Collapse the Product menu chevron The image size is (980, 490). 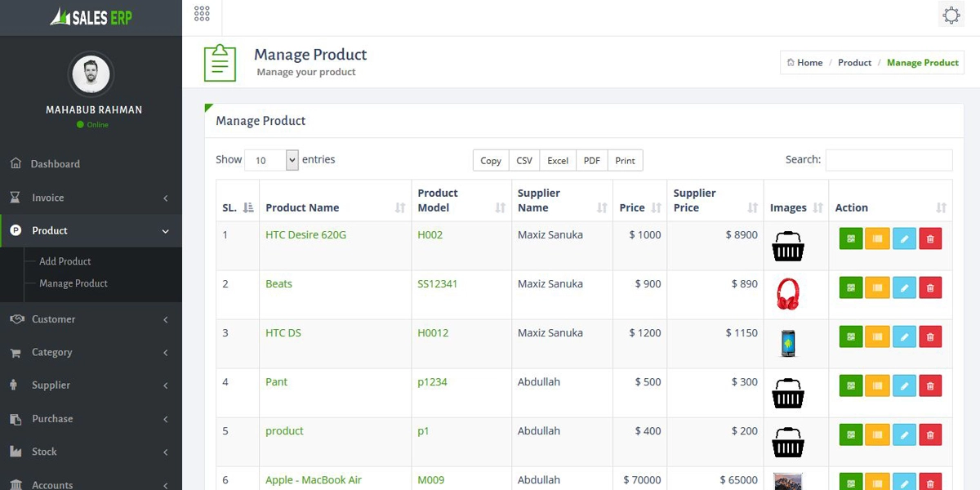tap(166, 232)
